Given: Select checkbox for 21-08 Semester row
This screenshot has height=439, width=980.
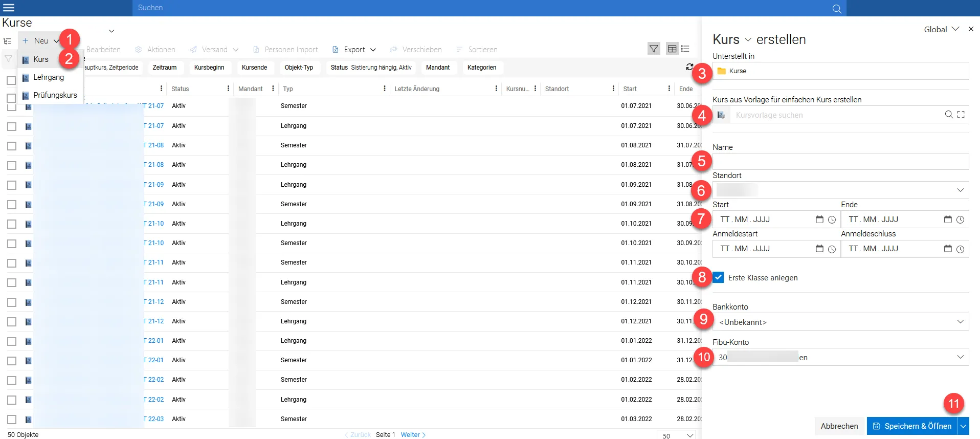Looking at the screenshot, I should click(11, 146).
